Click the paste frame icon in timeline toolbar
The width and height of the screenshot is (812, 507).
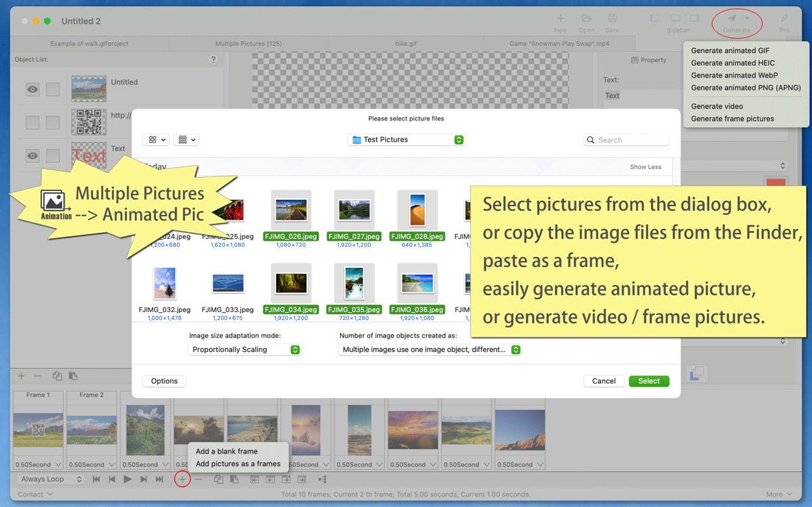point(234,479)
